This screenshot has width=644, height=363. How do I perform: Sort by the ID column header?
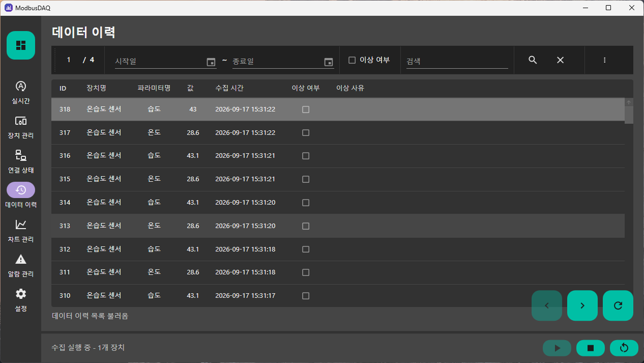point(63,88)
